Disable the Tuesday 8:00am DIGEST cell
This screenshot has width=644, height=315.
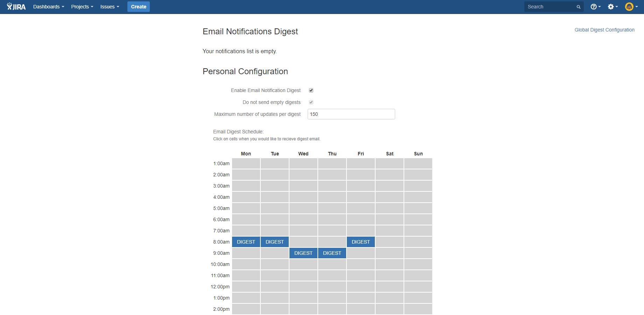click(275, 242)
